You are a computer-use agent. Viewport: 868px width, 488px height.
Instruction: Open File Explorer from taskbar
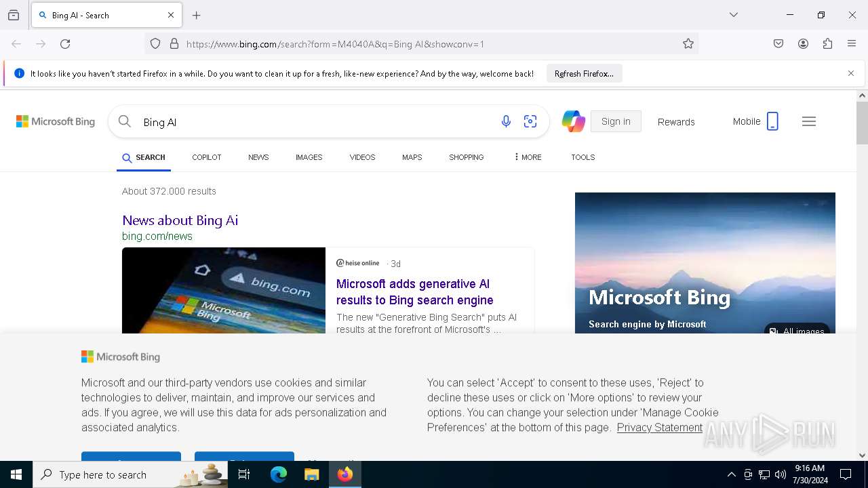coord(311,474)
